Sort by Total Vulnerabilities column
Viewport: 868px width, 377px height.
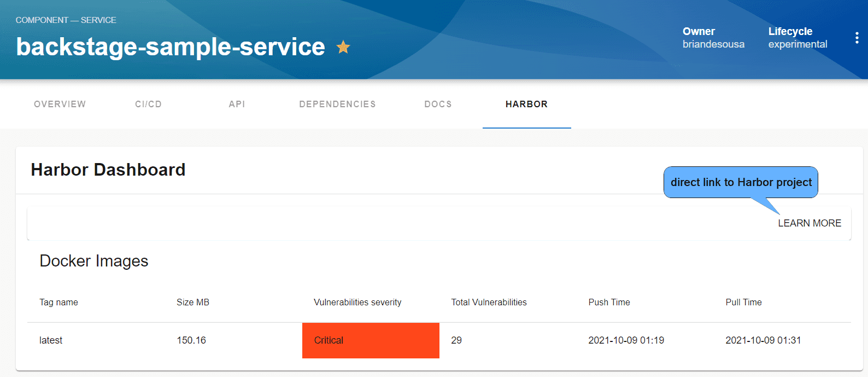point(489,302)
